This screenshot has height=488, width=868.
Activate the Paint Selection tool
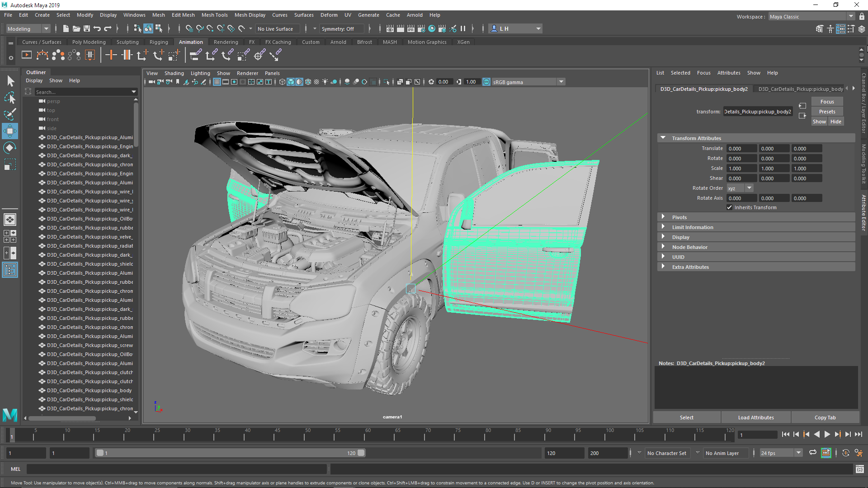10,114
